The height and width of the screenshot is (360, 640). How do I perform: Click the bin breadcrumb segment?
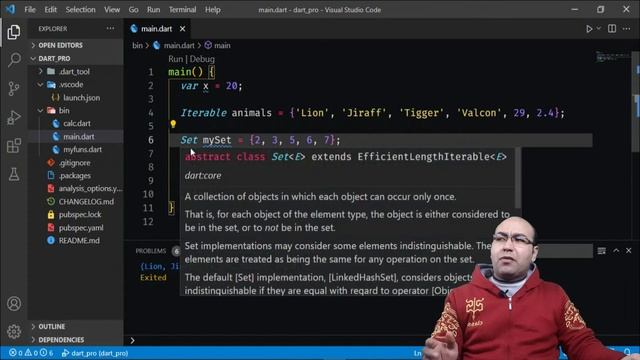click(x=137, y=45)
